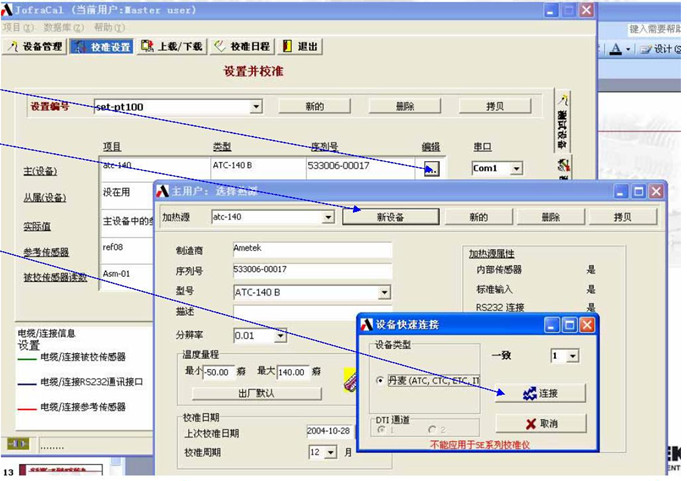The image size is (687, 481).
Task: Open the 项目 menu
Action: pos(13,28)
